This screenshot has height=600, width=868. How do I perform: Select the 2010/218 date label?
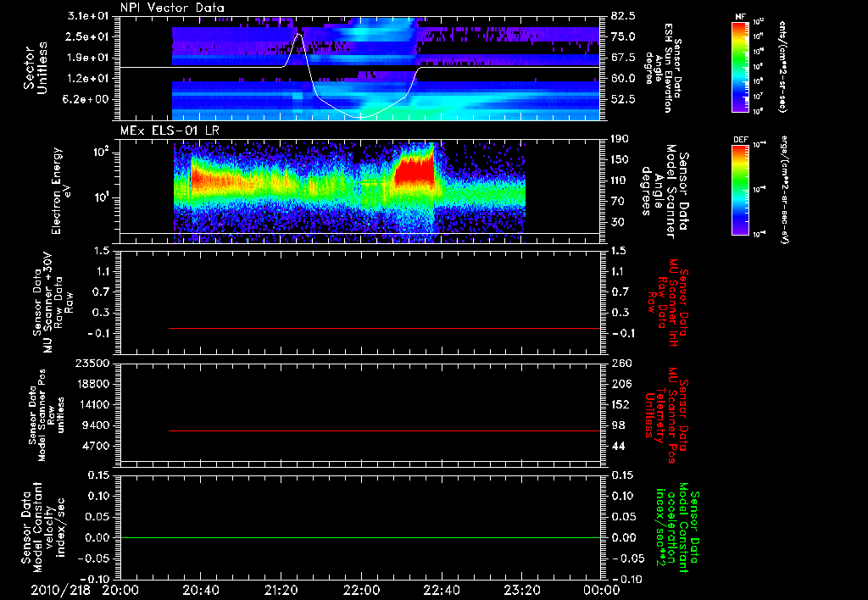click(x=60, y=590)
